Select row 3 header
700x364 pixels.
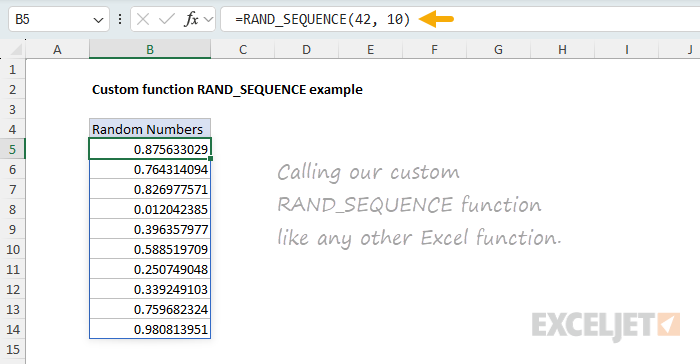pyautogui.click(x=12, y=109)
